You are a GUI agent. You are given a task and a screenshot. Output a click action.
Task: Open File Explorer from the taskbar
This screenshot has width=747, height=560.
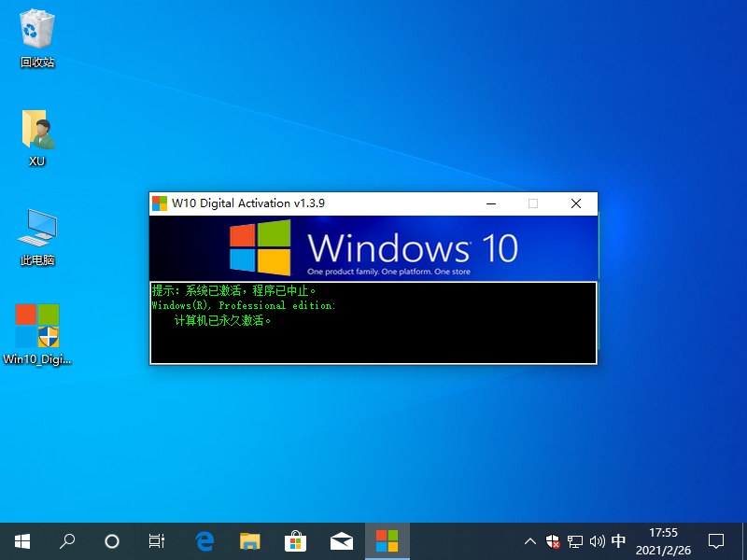(x=249, y=540)
